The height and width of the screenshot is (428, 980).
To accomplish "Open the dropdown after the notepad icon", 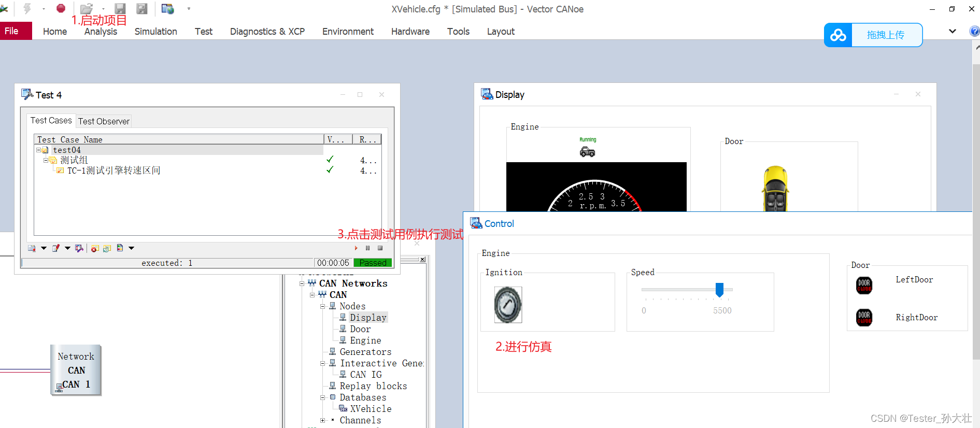I will pyautogui.click(x=67, y=248).
